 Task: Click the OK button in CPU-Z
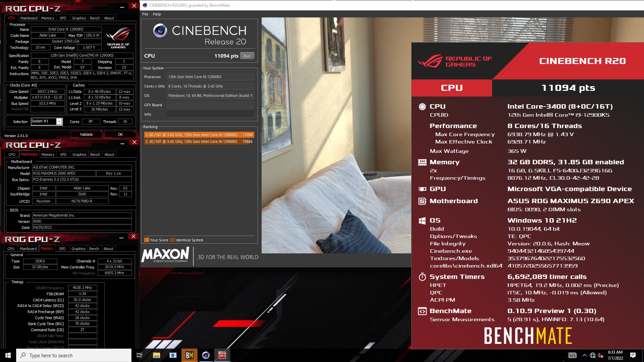pos(120,134)
